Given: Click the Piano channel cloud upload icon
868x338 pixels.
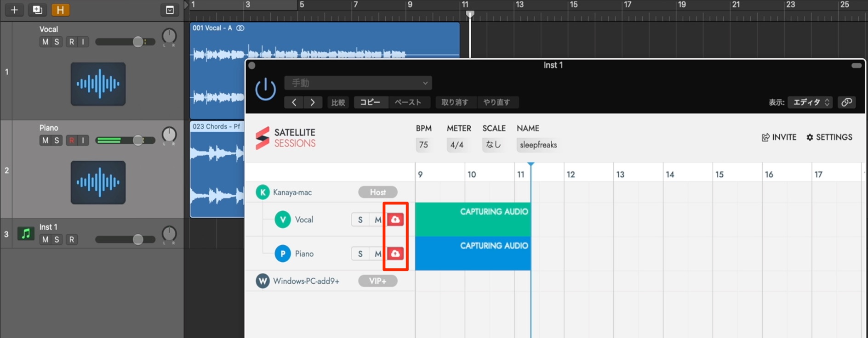Looking at the screenshot, I should (x=395, y=253).
